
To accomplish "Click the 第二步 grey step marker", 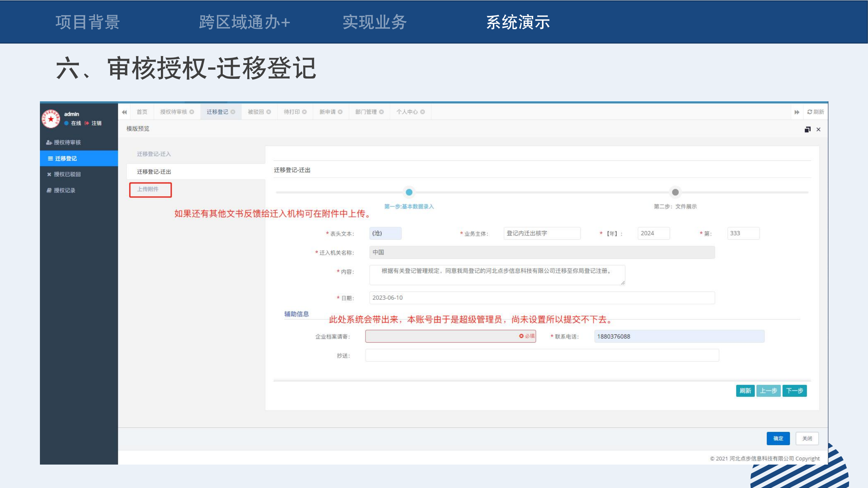I will (x=675, y=192).
